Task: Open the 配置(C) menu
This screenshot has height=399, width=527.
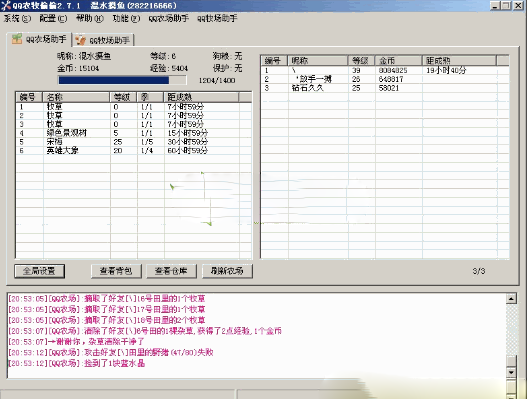Action: (x=53, y=18)
